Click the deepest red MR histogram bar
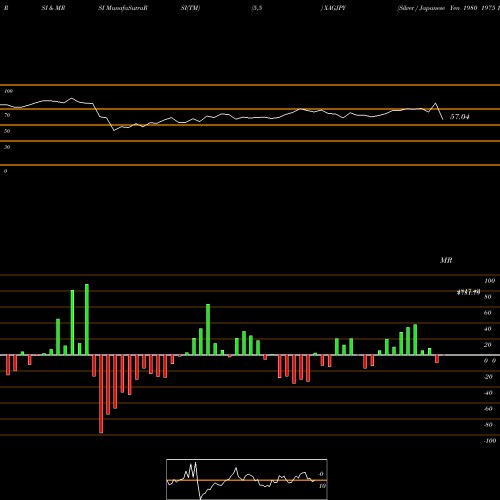The height and width of the screenshot is (500, 500). pyautogui.click(x=101, y=394)
